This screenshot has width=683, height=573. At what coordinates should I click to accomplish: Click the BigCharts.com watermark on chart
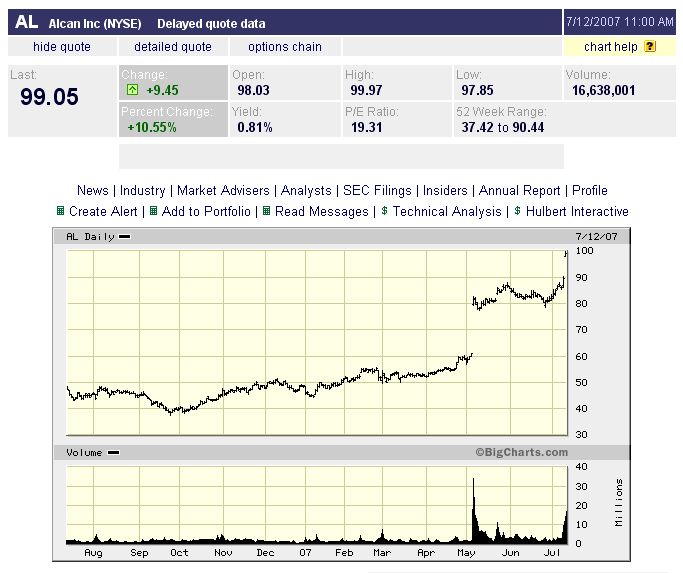point(521,453)
